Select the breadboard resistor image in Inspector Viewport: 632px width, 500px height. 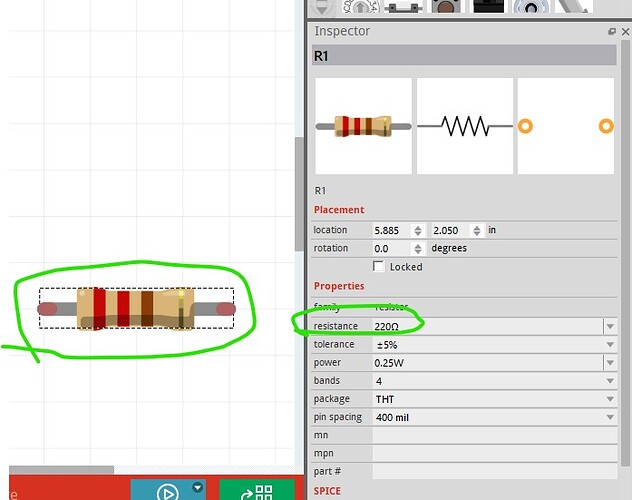pyautogui.click(x=363, y=126)
